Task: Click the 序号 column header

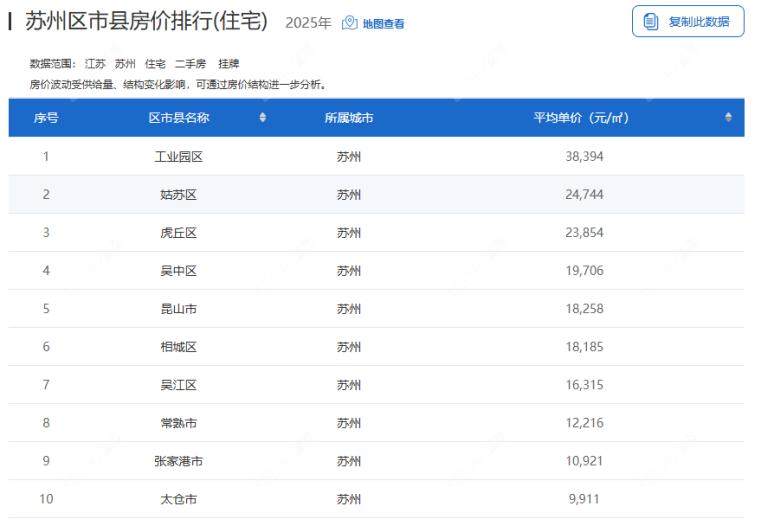Action: pos(46,118)
